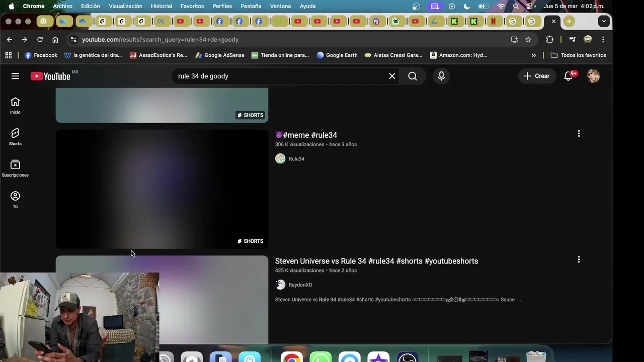Click the magnifier search button
The image size is (644, 362).
pyautogui.click(x=413, y=76)
